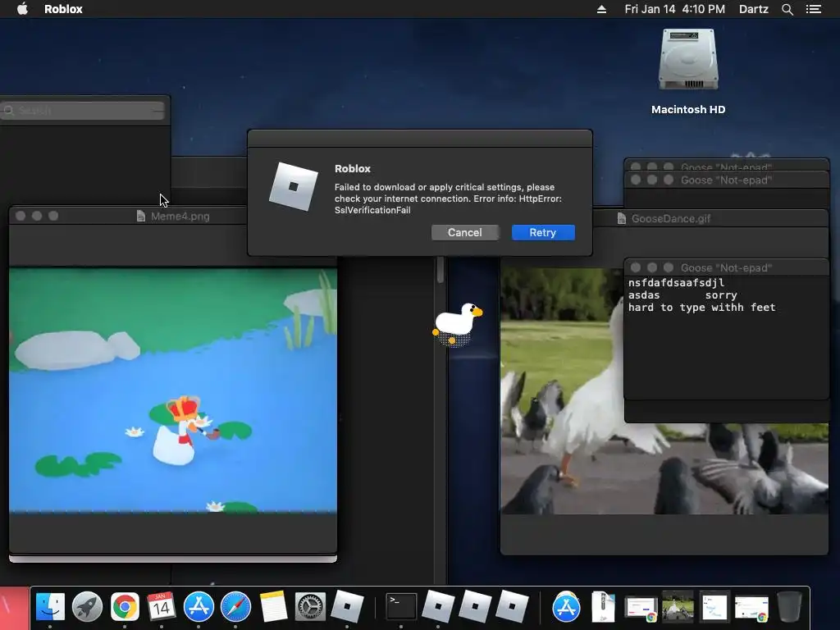Open Google Chrome from the dock
The height and width of the screenshot is (630, 840).
(125, 607)
